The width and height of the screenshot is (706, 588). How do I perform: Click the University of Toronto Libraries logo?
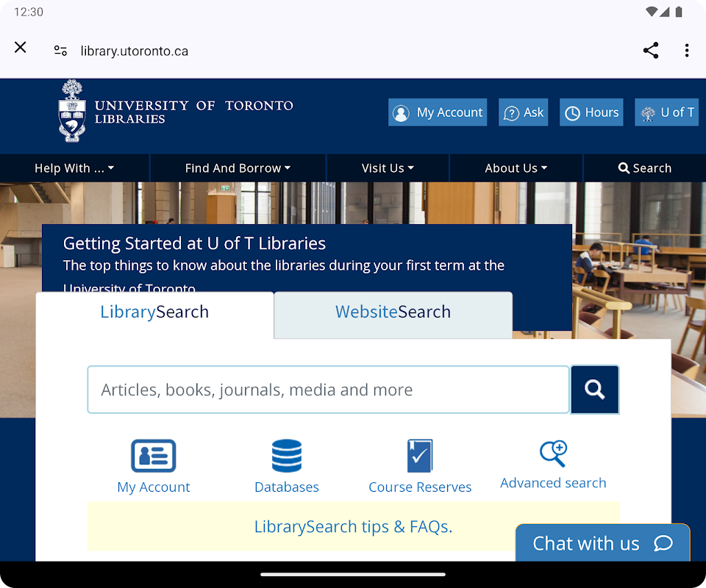tap(176, 111)
